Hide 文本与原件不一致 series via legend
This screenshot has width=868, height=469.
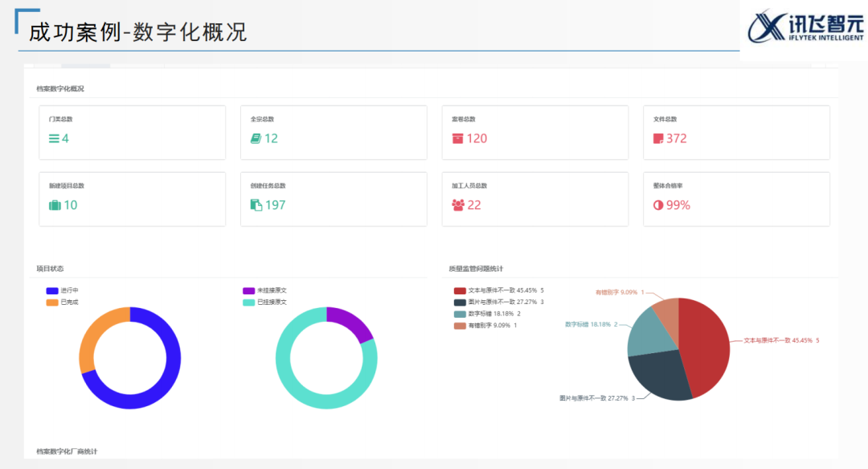pyautogui.click(x=498, y=290)
